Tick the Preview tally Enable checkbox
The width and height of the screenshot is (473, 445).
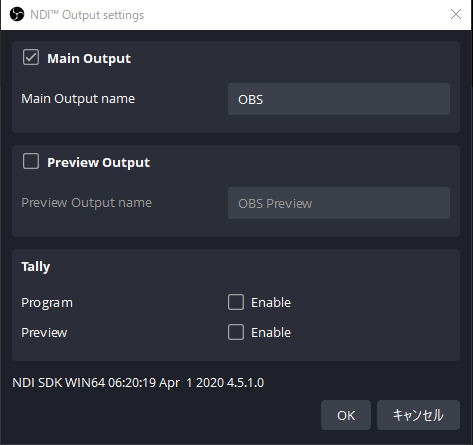(236, 332)
